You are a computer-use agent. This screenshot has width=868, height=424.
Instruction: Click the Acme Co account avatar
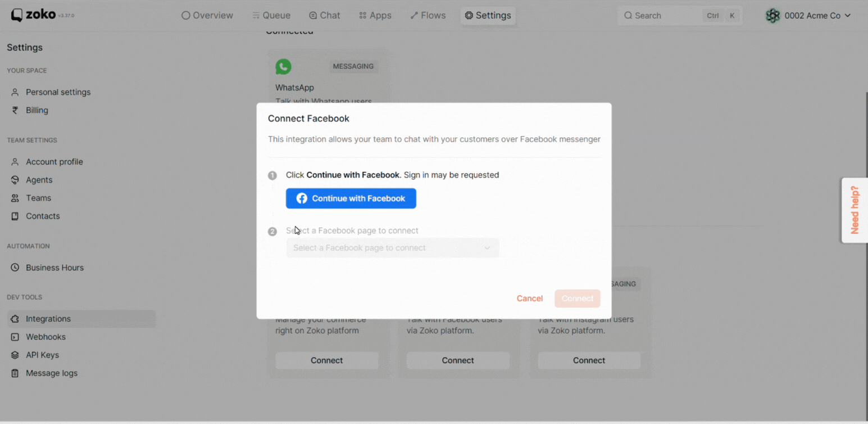point(773,16)
